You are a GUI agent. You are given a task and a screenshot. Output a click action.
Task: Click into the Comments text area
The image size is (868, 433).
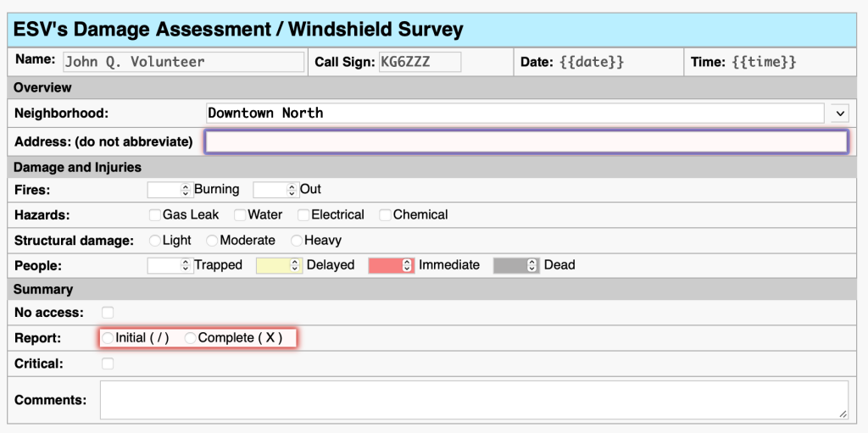pyautogui.click(x=473, y=399)
